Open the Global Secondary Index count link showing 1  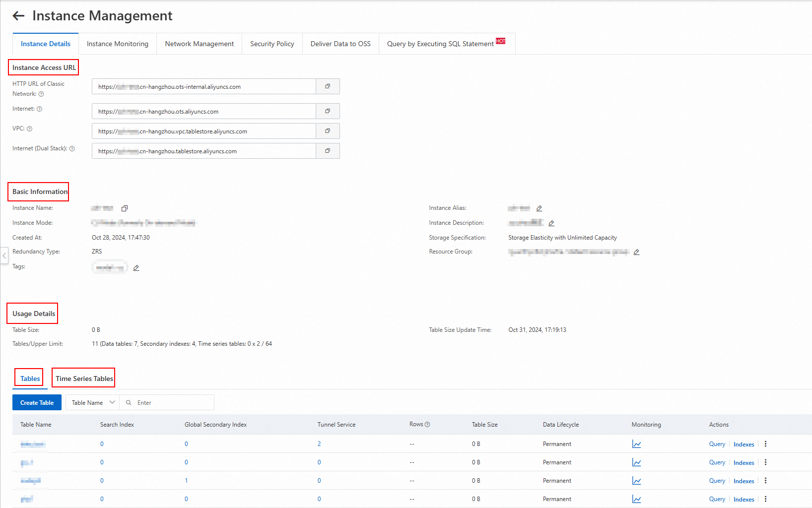[x=186, y=481]
